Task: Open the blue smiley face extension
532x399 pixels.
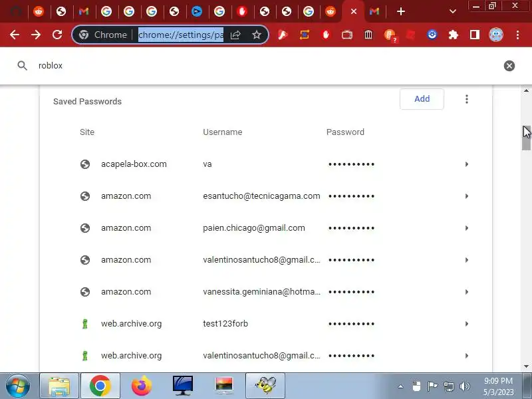Action: tap(432, 35)
